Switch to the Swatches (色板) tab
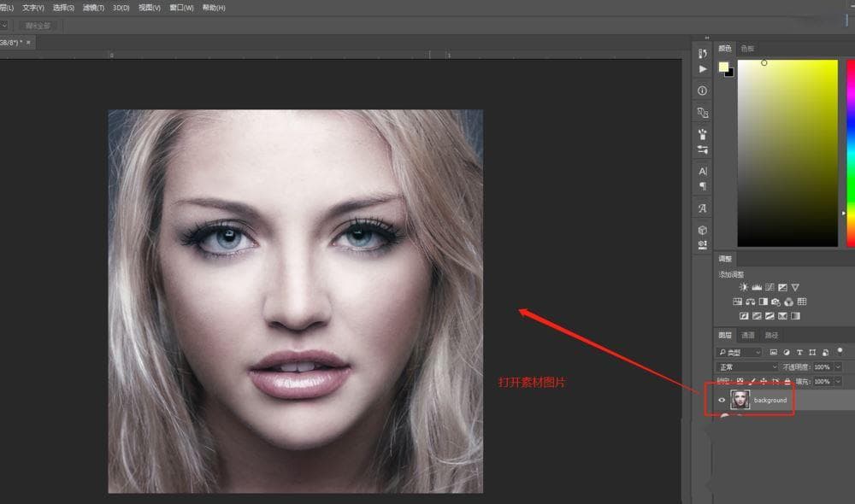855x504 pixels. point(747,49)
